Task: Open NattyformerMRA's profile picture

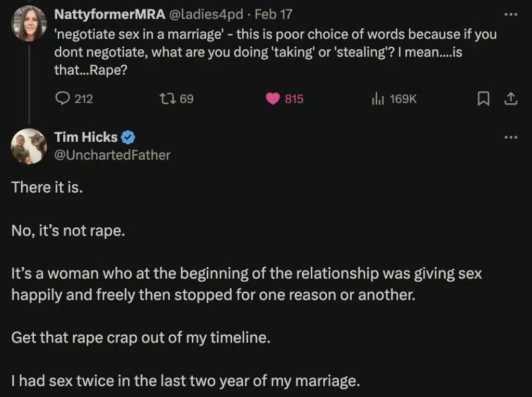Action: 29,23
